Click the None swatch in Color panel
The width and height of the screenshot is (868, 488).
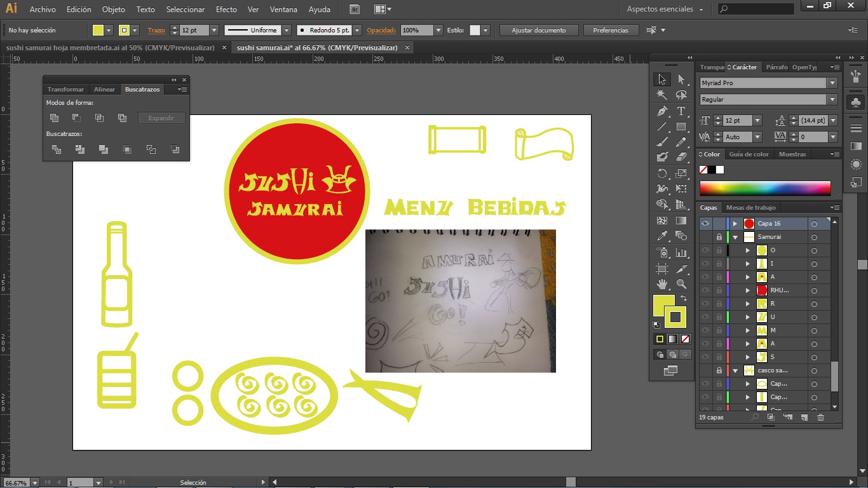pyautogui.click(x=703, y=170)
